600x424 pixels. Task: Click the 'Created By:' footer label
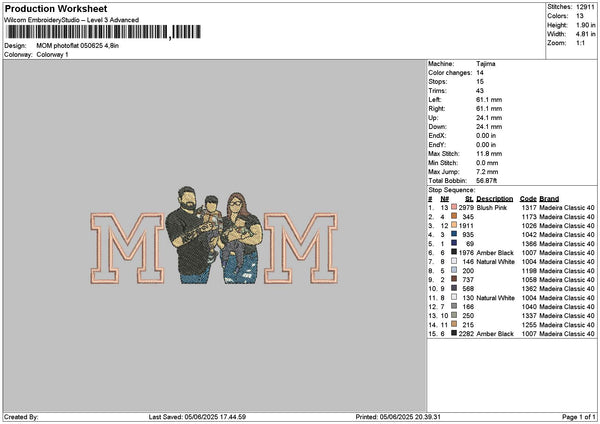[x=21, y=417]
